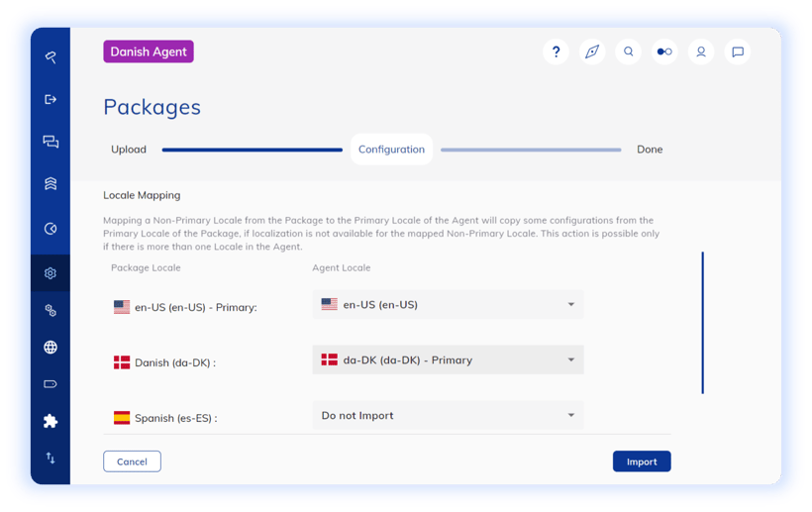Open search with the magnifier icon

628,51
